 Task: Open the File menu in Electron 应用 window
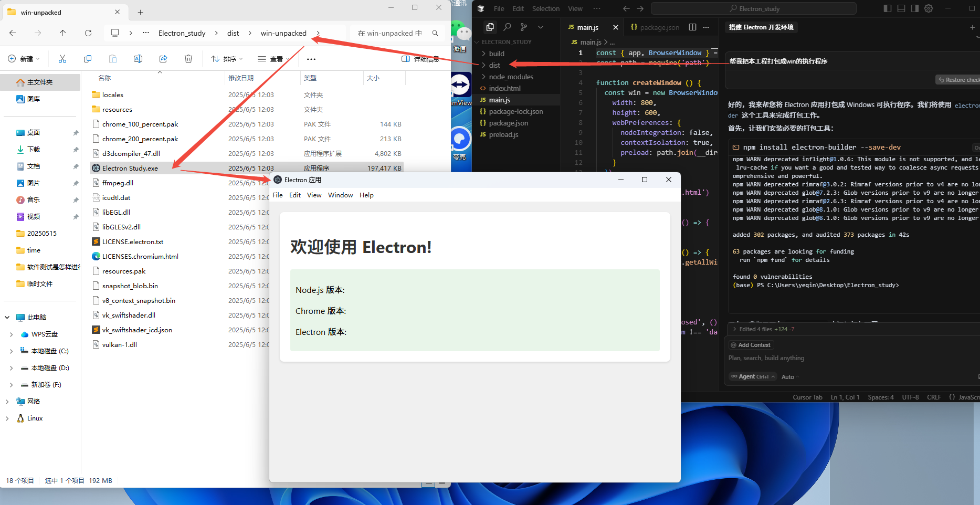coord(278,195)
